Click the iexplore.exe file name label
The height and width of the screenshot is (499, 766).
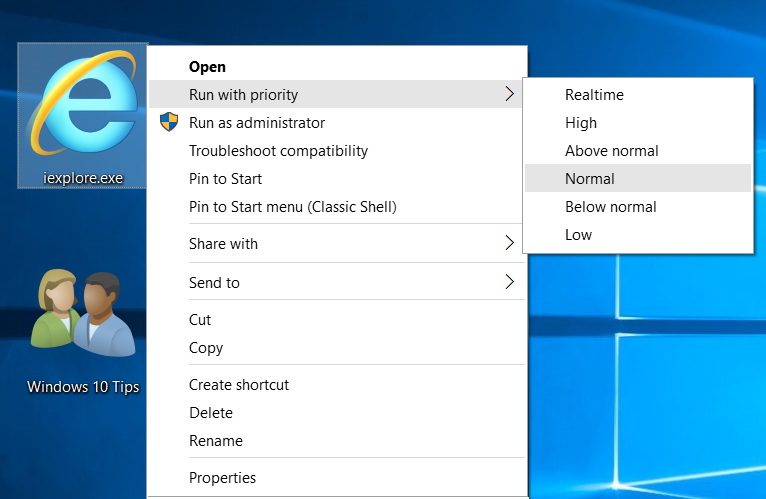[83, 178]
